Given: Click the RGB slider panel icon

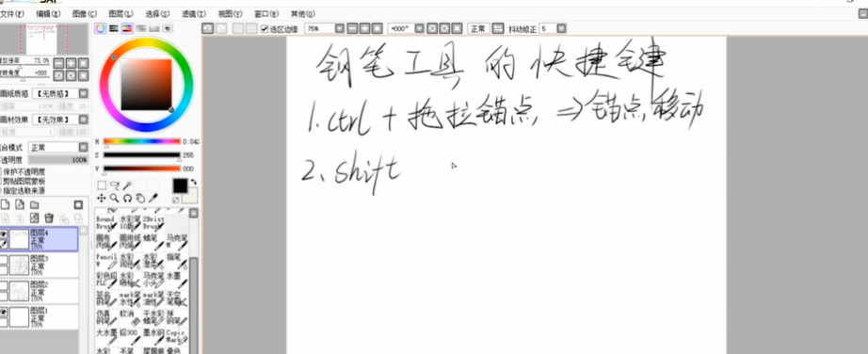Looking at the screenshot, I should point(114,29).
